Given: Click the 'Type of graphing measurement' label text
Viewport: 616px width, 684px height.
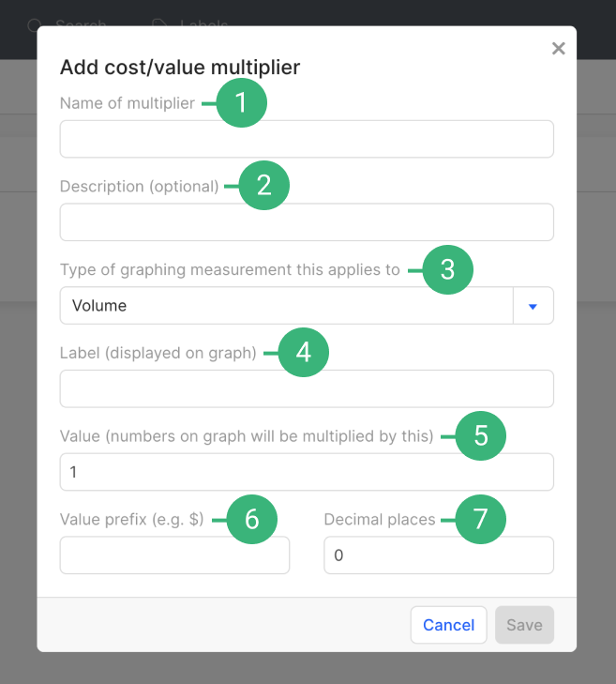Looking at the screenshot, I should 230,269.
